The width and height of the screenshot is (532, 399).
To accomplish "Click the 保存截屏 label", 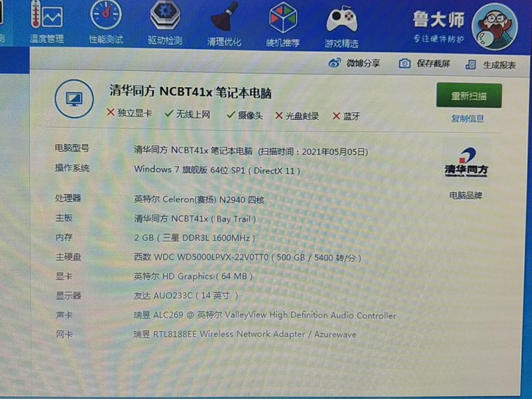I will tap(433, 64).
